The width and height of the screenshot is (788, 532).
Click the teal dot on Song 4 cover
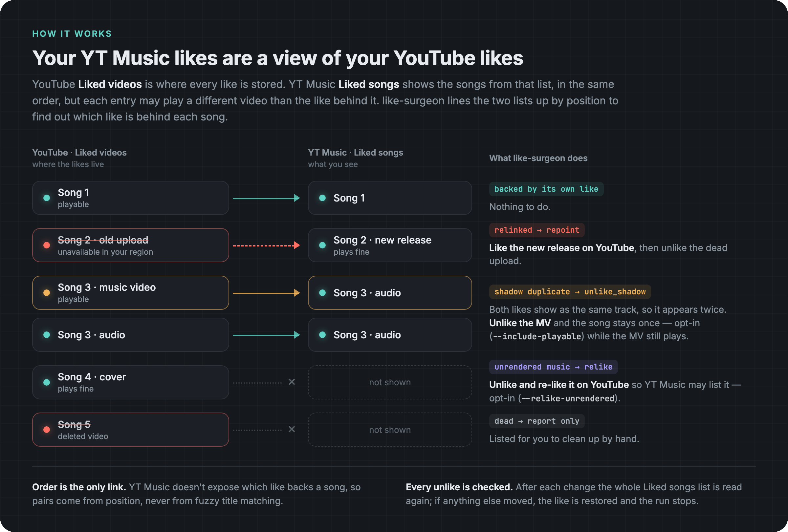pos(47,382)
